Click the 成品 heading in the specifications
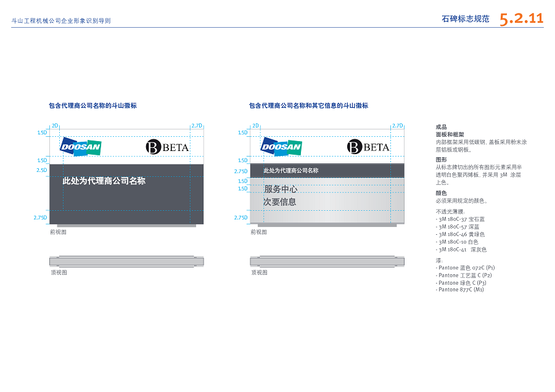Image resolution: width=555 pixels, height=392 pixels. tap(441, 127)
